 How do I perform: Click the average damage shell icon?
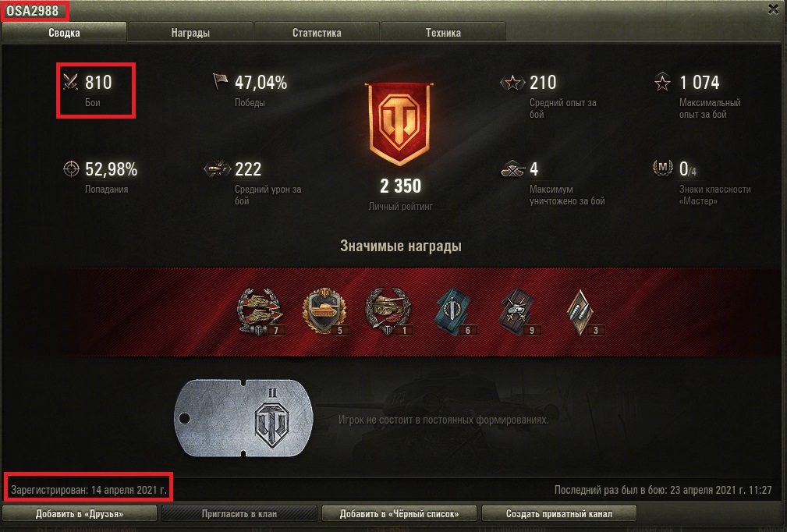(x=217, y=168)
